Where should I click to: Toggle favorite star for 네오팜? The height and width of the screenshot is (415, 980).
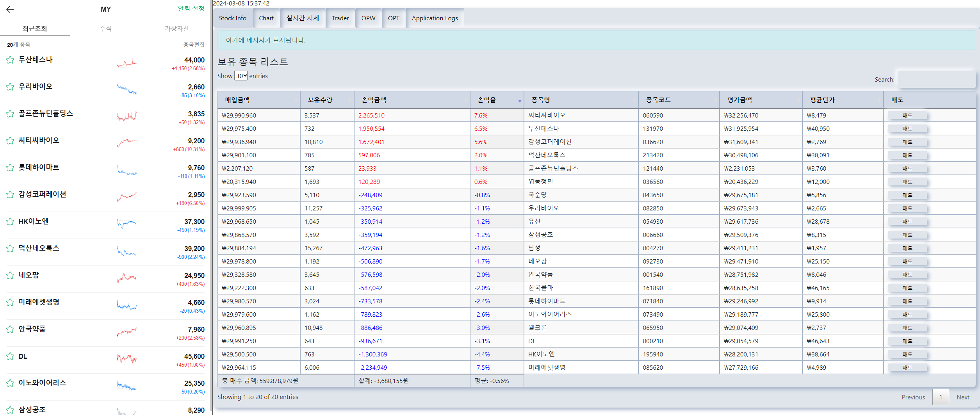[x=10, y=275]
